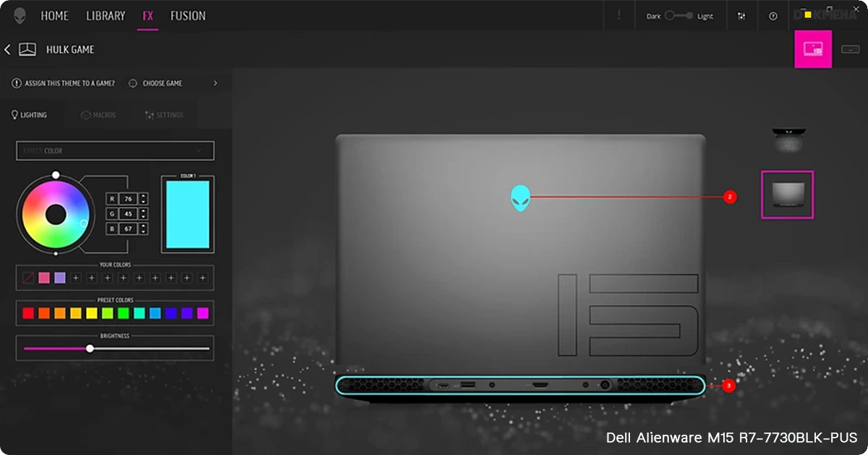Open the exclamation mark notifications icon

618,16
